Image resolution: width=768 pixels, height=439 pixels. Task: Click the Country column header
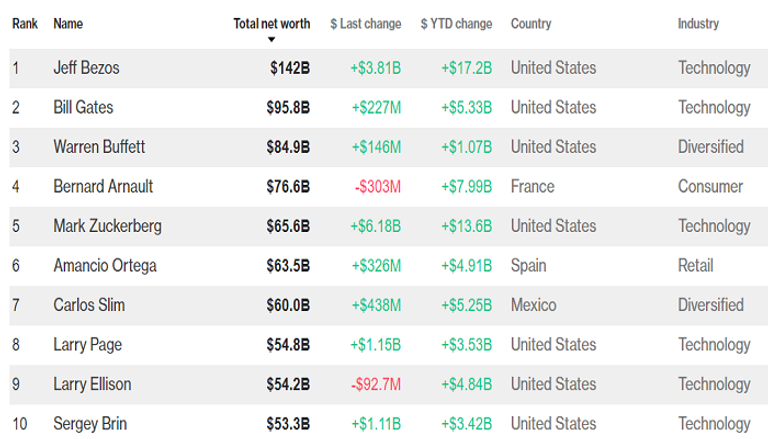534,23
